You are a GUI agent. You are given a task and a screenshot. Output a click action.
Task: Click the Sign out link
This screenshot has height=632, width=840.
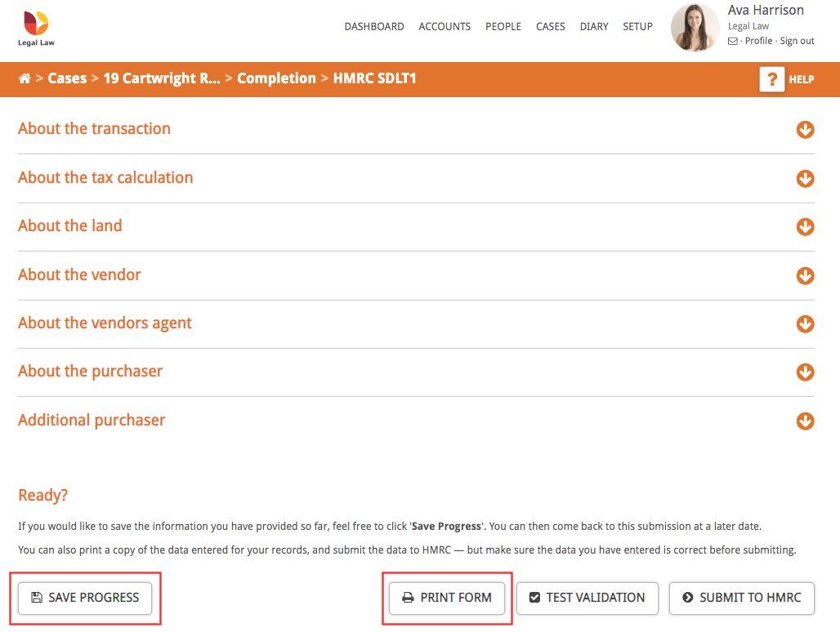[x=797, y=41]
